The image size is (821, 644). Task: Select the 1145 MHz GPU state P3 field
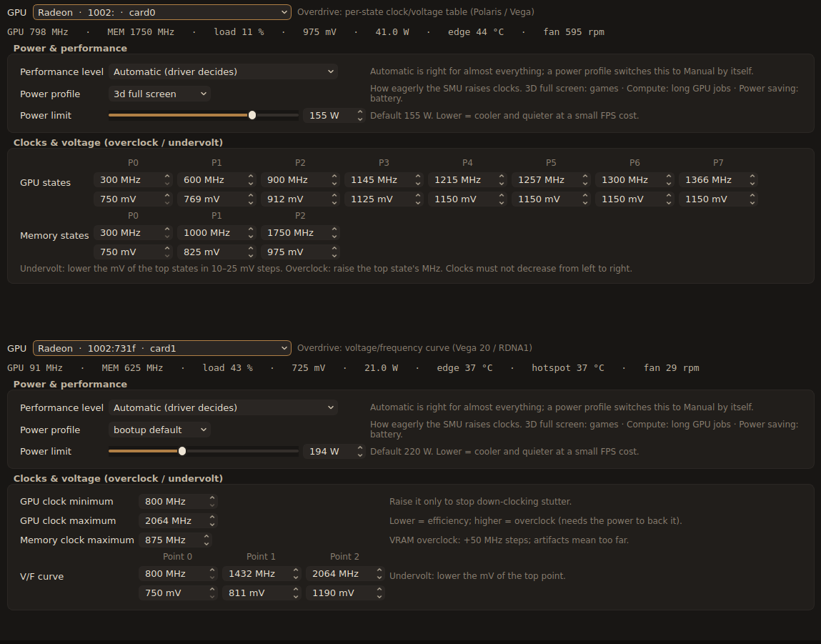click(384, 180)
